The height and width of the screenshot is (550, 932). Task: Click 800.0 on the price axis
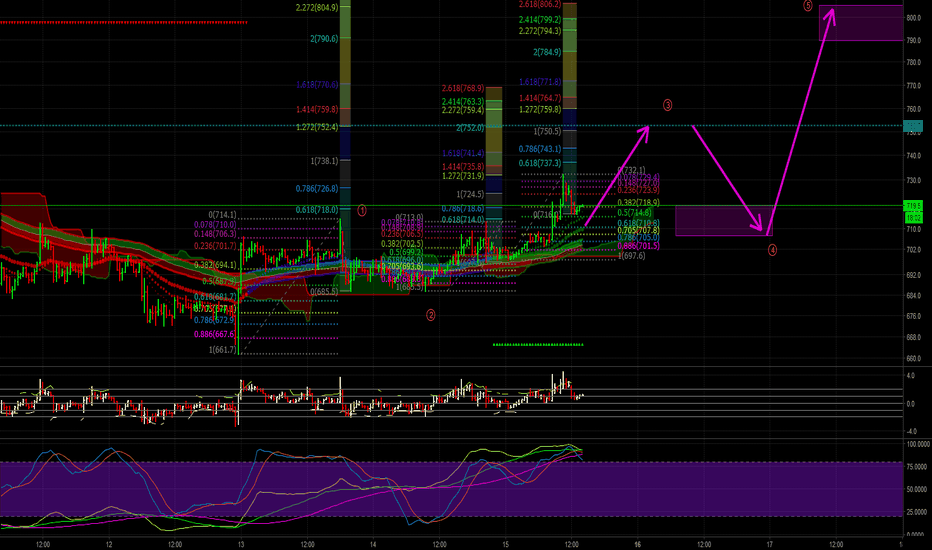click(913, 18)
